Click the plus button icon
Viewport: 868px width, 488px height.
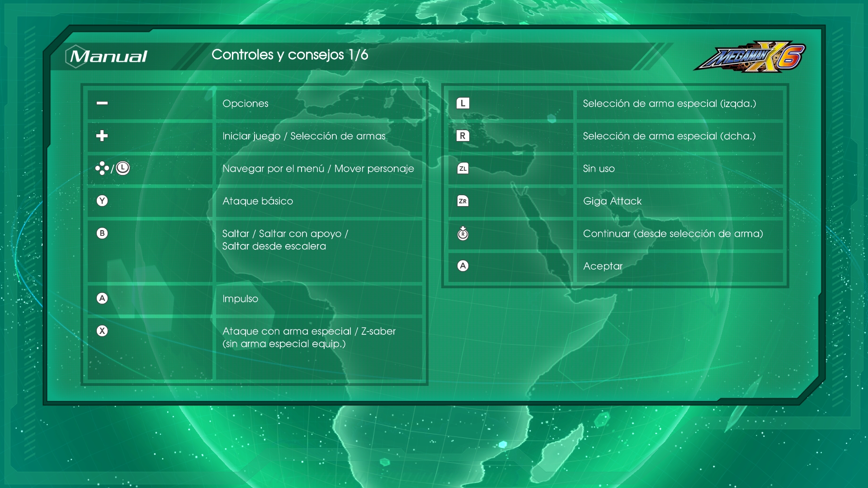[102, 136]
